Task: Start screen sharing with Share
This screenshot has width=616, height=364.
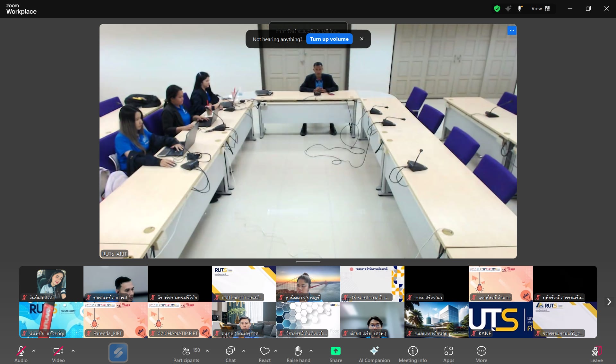Action: point(335,353)
